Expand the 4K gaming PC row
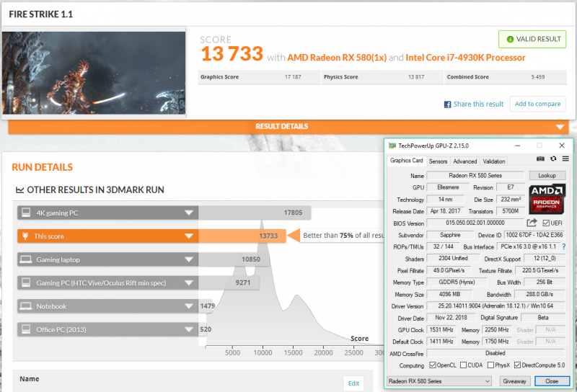 [188, 213]
